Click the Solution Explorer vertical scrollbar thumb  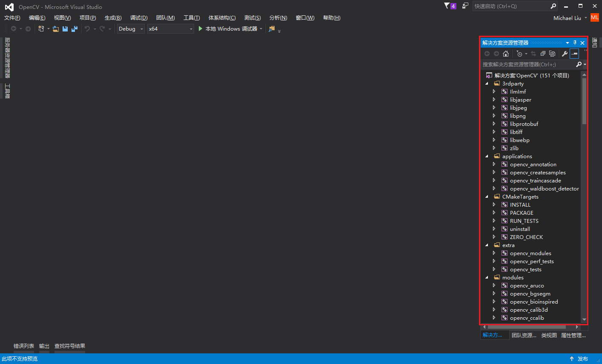tap(584, 101)
